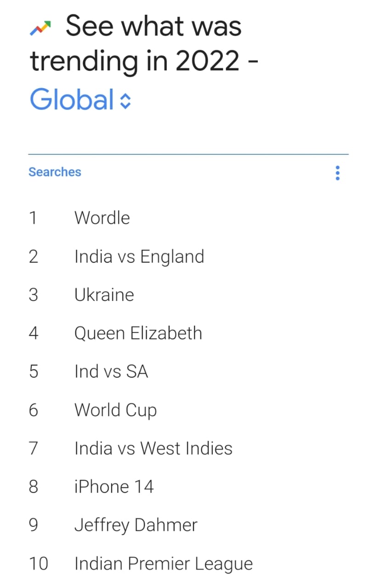
Task: Click the rank 5 number label
Action: pyautogui.click(x=34, y=371)
